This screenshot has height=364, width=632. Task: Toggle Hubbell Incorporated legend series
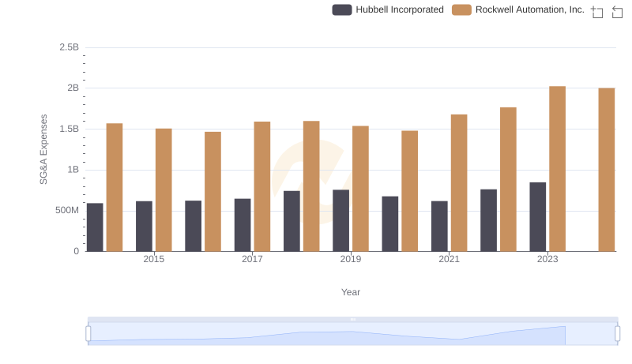click(388, 9)
